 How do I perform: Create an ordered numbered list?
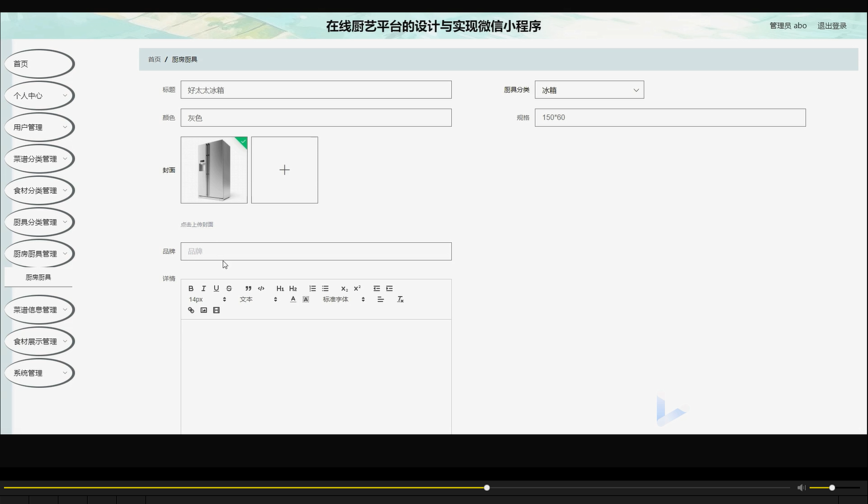(x=313, y=289)
